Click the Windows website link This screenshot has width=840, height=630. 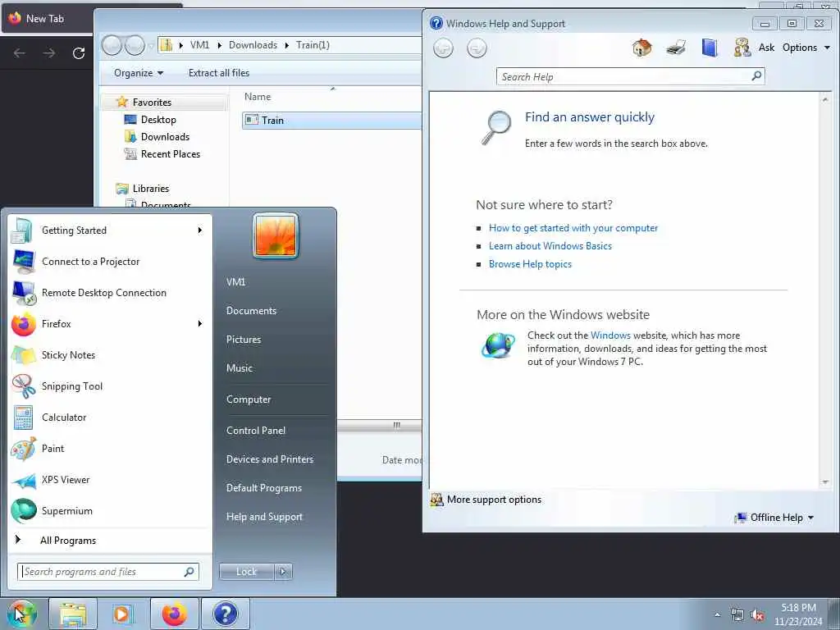coord(610,336)
